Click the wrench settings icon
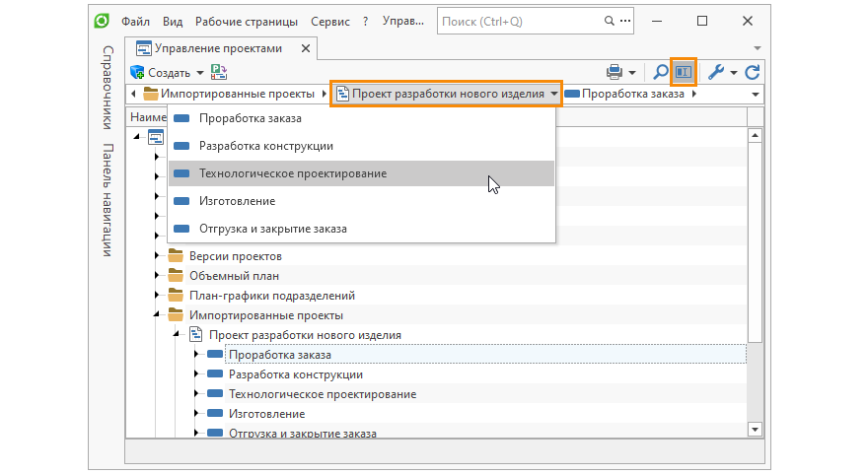 pyautogui.click(x=717, y=72)
